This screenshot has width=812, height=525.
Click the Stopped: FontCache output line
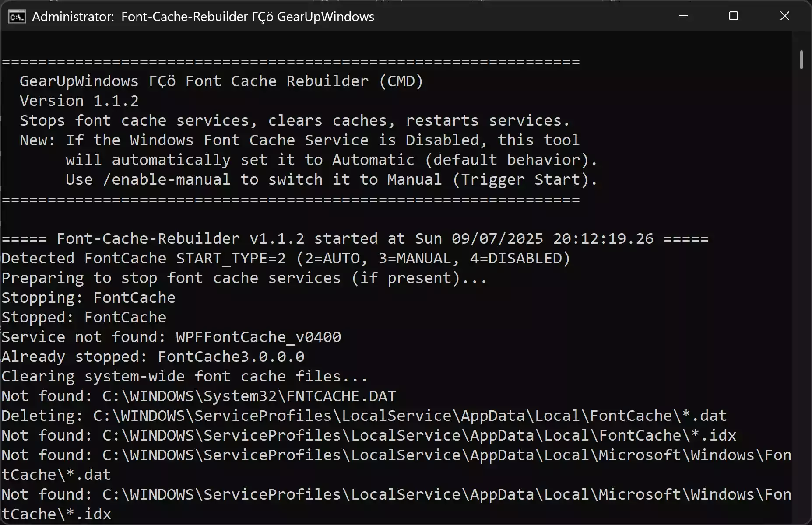tap(83, 317)
